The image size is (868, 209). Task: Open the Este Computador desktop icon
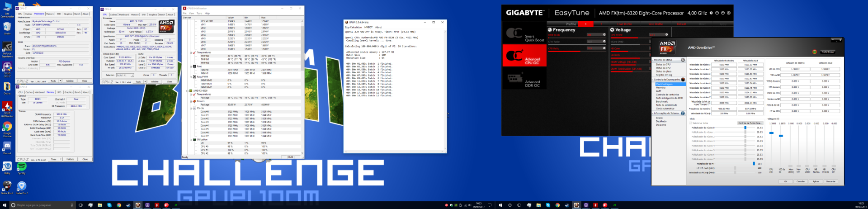(7, 10)
